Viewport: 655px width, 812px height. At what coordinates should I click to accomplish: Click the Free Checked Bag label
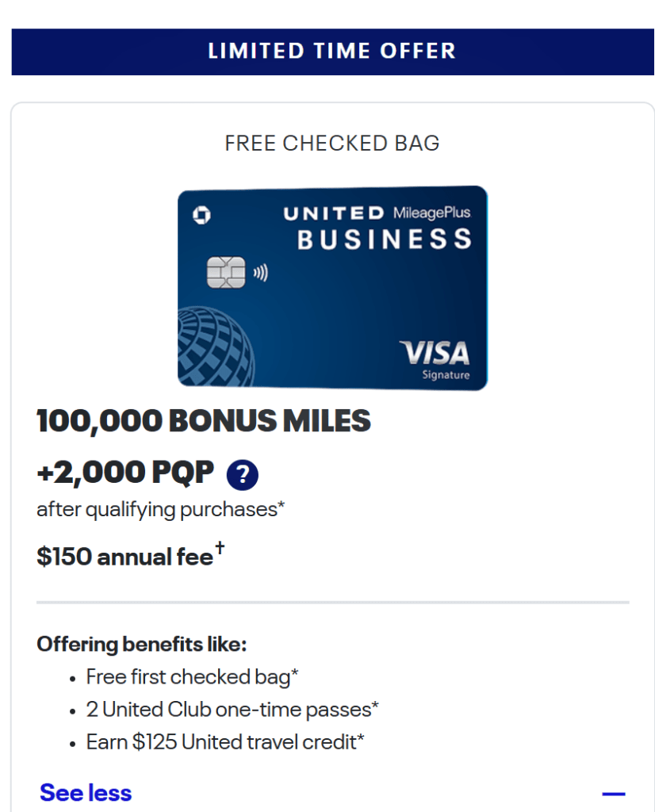[332, 144]
